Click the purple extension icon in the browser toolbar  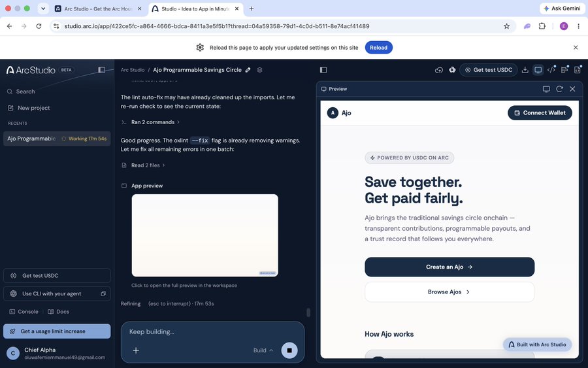[x=527, y=26]
